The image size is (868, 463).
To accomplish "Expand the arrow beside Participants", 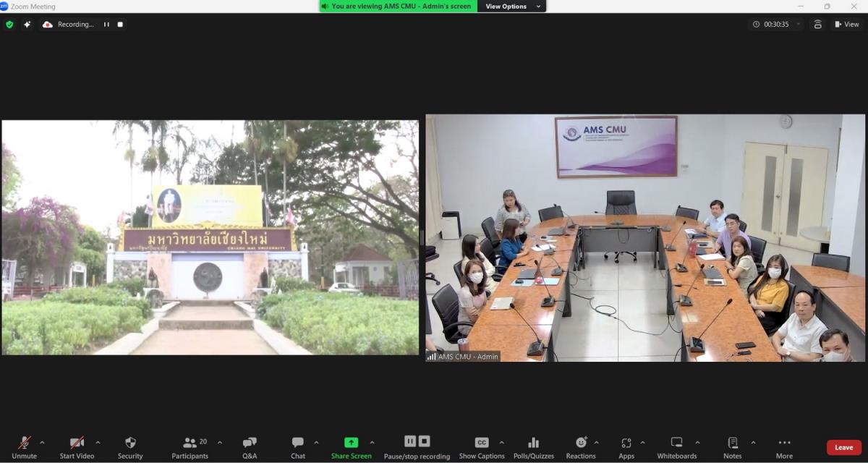I will [x=220, y=443].
